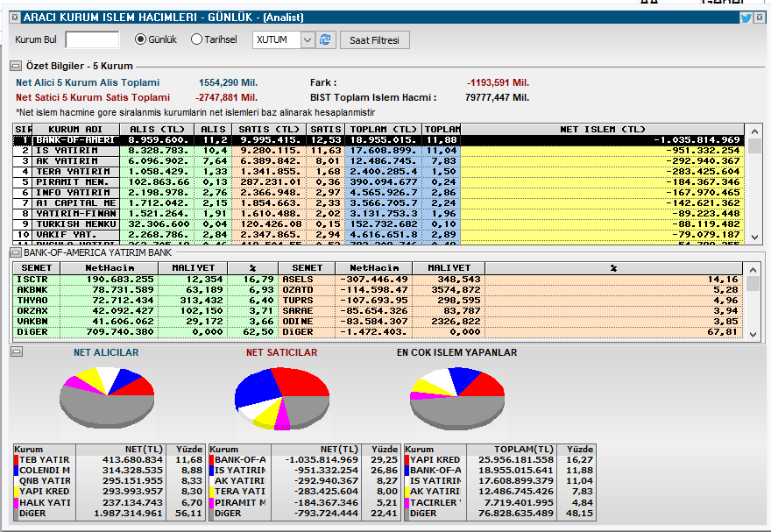The height and width of the screenshot is (532, 771).
Task: Click the Saat Filtresi button
Action: [374, 40]
